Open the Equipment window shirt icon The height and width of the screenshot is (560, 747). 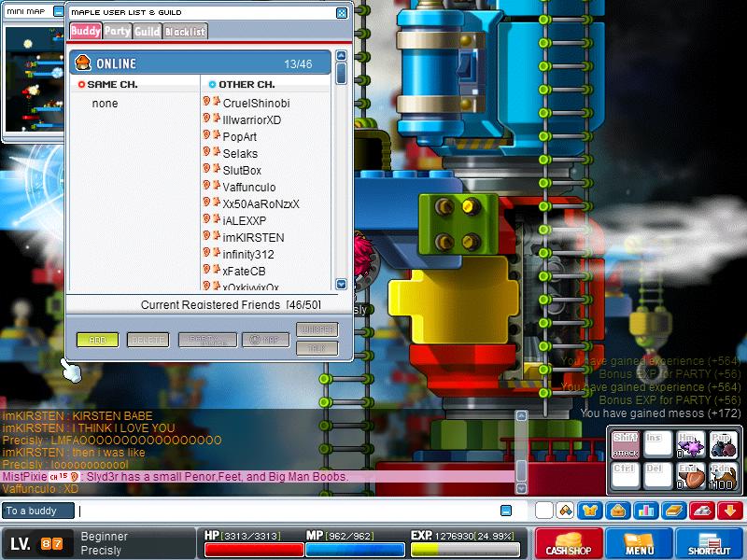(x=590, y=511)
